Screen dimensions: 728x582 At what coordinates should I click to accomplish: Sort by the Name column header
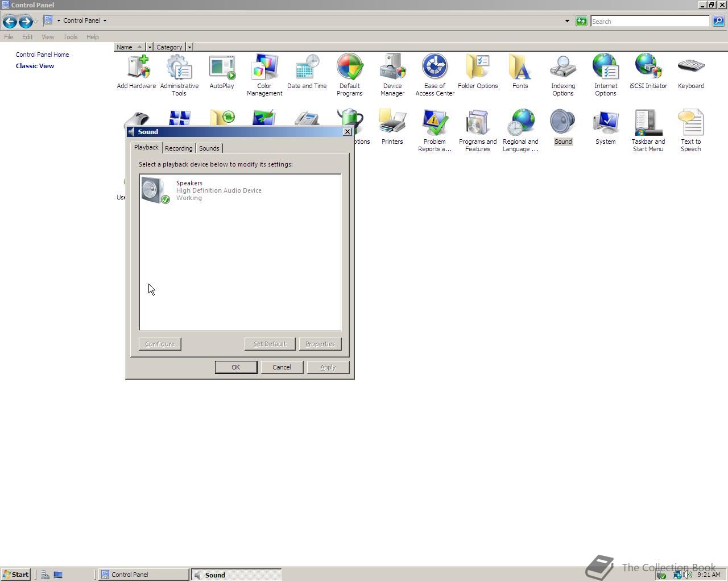pyautogui.click(x=130, y=47)
